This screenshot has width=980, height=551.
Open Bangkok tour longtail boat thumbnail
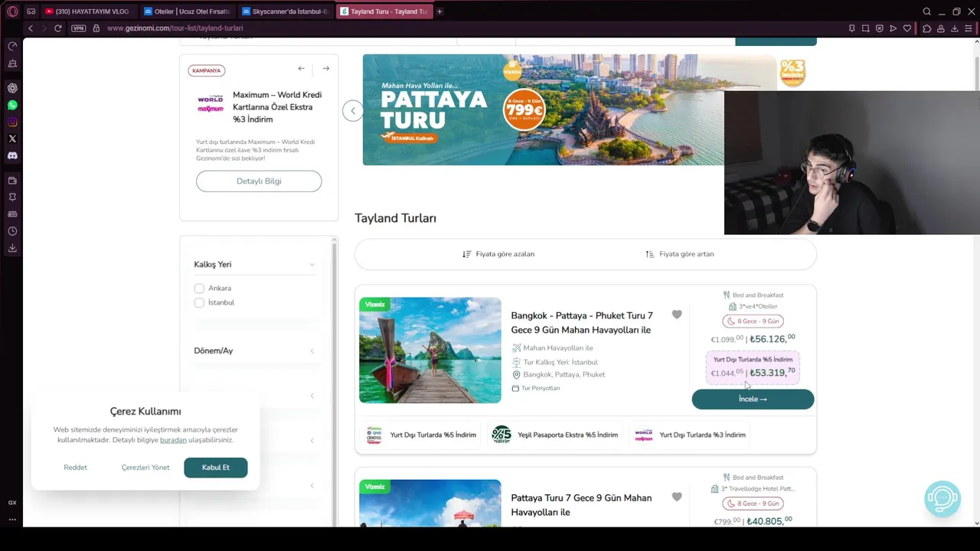click(430, 350)
